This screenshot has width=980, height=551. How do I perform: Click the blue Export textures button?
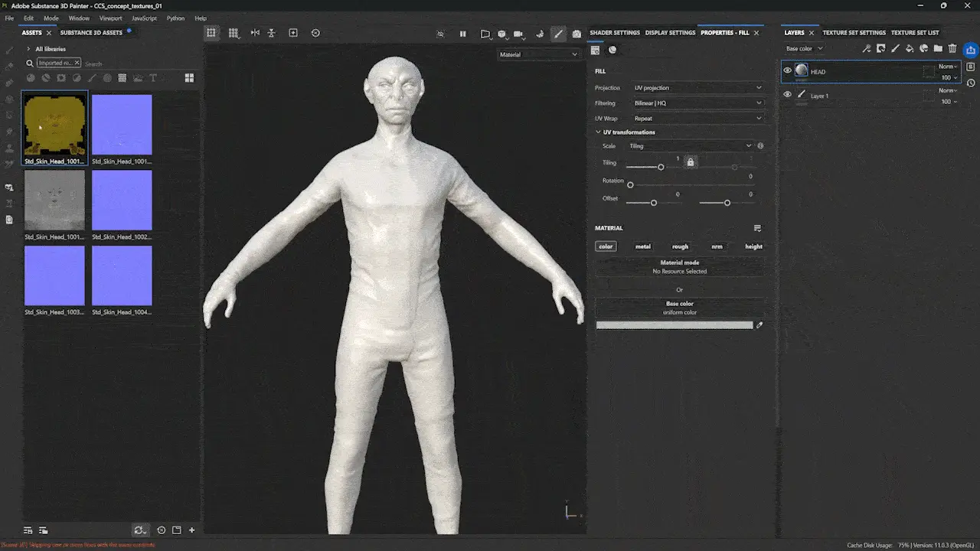(971, 50)
